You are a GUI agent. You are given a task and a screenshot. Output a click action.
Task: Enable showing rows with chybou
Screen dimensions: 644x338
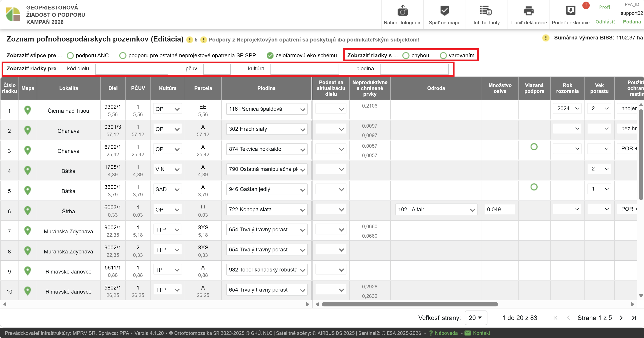click(406, 55)
